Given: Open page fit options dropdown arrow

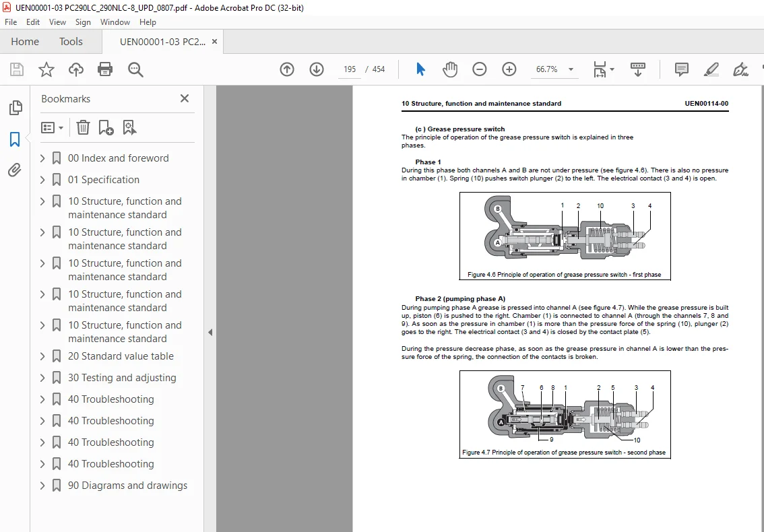Looking at the screenshot, I should [612, 69].
